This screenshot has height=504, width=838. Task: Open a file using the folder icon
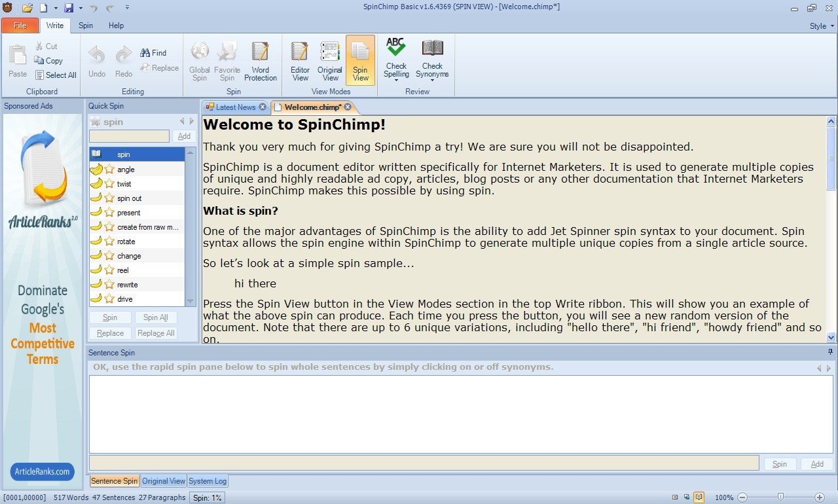coord(27,8)
